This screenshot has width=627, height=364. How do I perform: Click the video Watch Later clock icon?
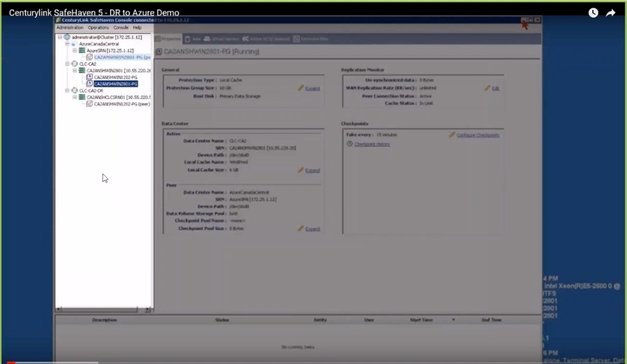593,13
